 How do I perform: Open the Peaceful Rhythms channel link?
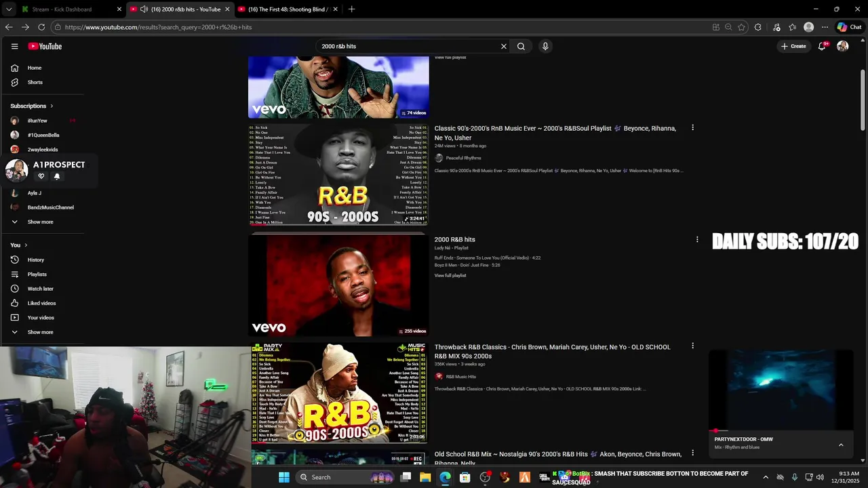tap(464, 158)
